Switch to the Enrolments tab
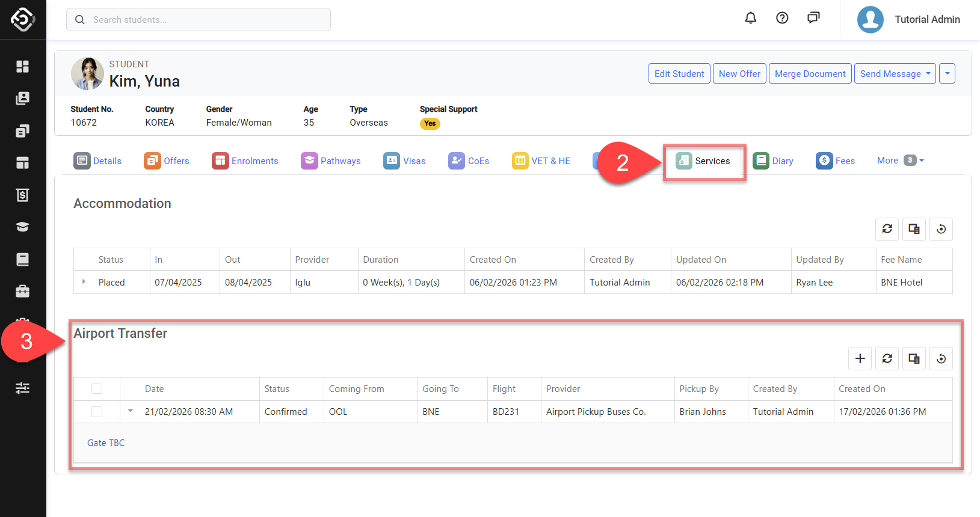This screenshot has height=517, width=980. click(245, 161)
